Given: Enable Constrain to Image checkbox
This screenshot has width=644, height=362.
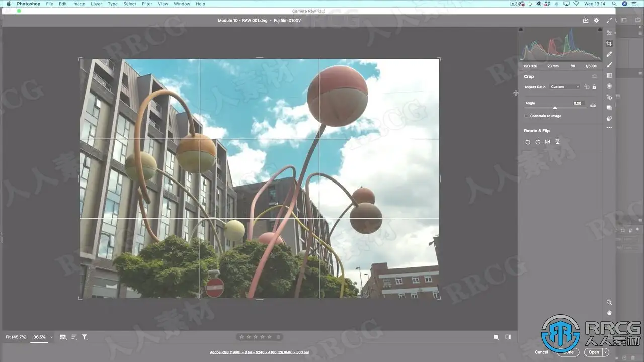Looking at the screenshot, I should 527,116.
